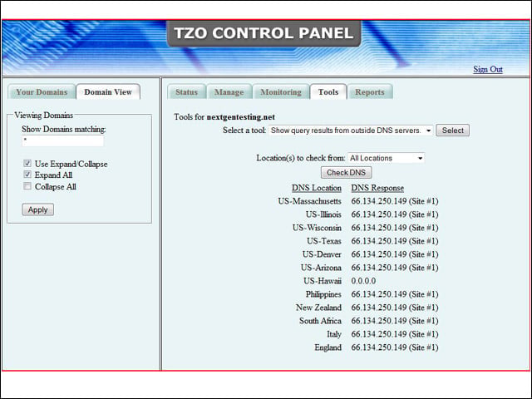Sign Out of the control panel
Screen dimensions: 532x399
click(488, 69)
